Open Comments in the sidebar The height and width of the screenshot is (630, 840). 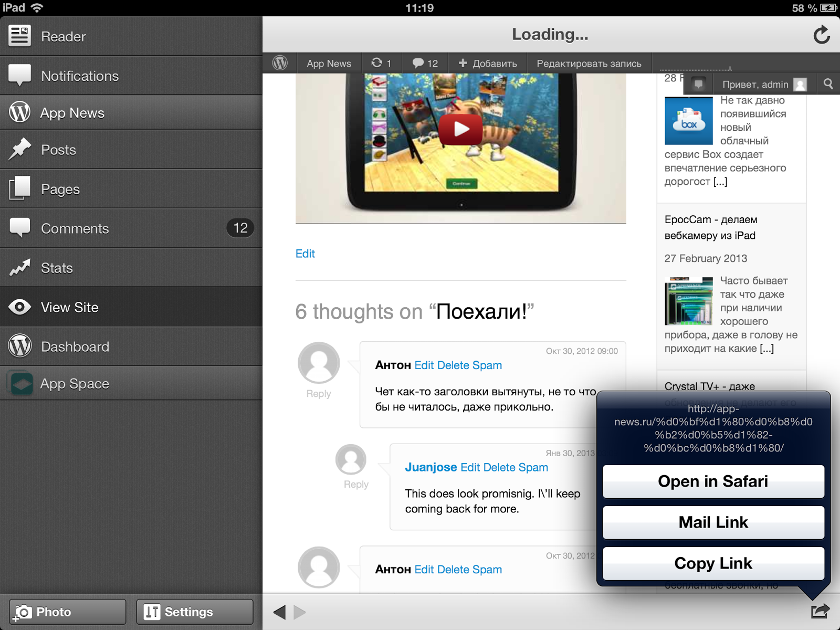click(x=131, y=228)
